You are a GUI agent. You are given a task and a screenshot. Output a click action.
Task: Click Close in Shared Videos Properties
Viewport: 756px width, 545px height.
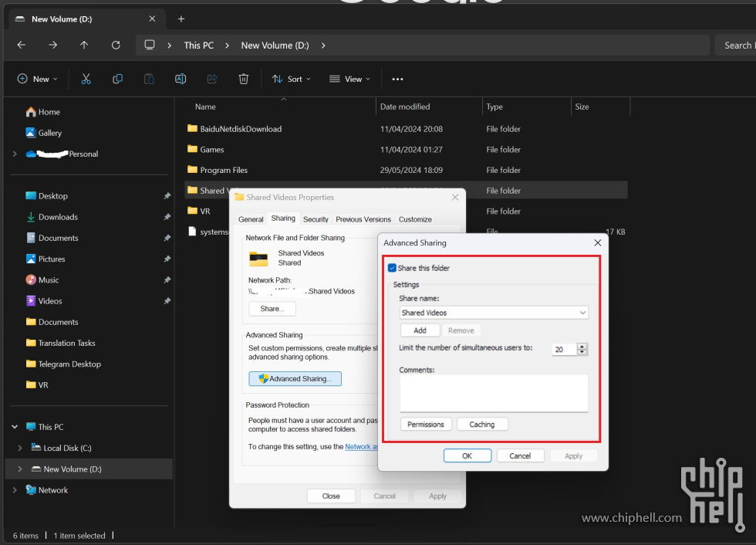331,496
